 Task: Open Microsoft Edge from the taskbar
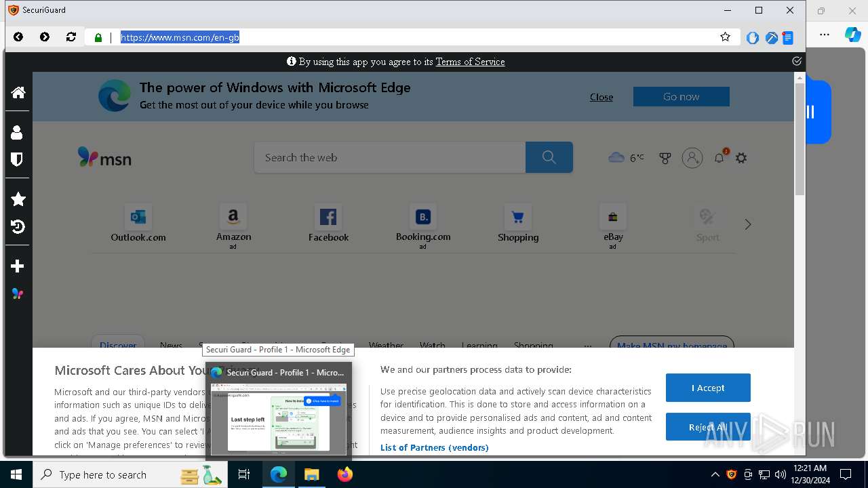pyautogui.click(x=279, y=474)
